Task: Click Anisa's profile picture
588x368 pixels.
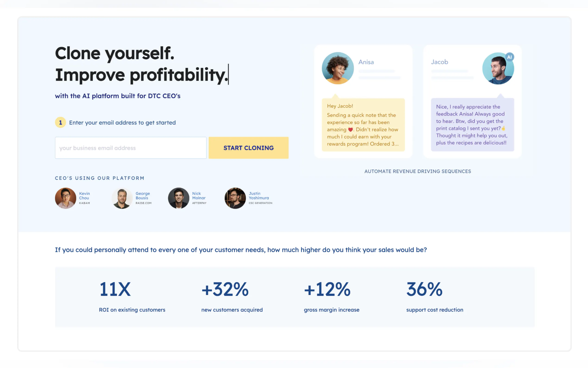Action: click(337, 68)
